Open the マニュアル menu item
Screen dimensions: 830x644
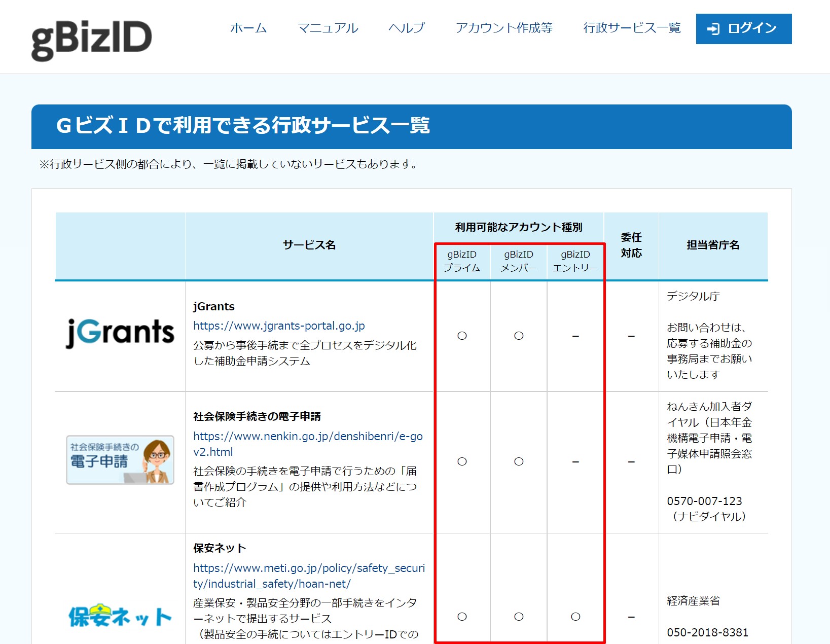pos(329,29)
